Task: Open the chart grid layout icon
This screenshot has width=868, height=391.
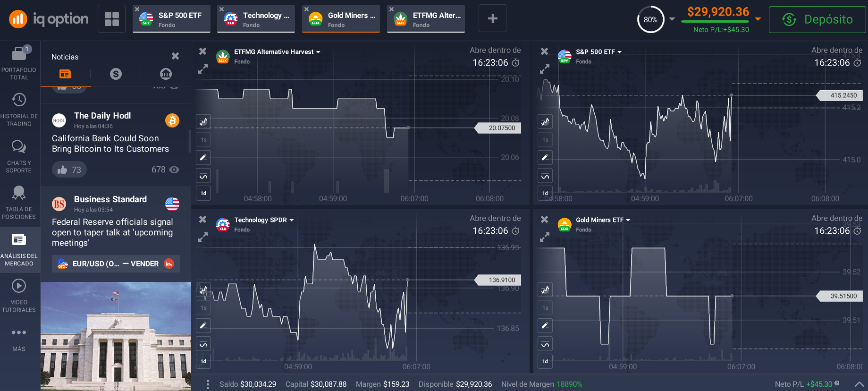Action: coord(112,19)
